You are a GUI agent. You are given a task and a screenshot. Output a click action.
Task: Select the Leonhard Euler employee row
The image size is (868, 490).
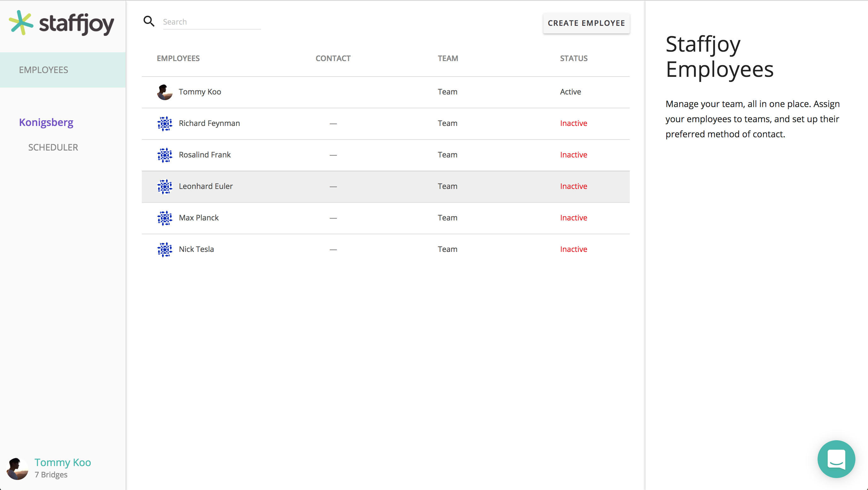[x=385, y=186]
